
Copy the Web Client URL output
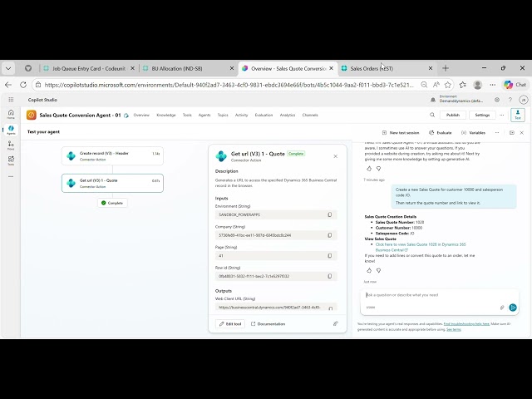pos(331,308)
